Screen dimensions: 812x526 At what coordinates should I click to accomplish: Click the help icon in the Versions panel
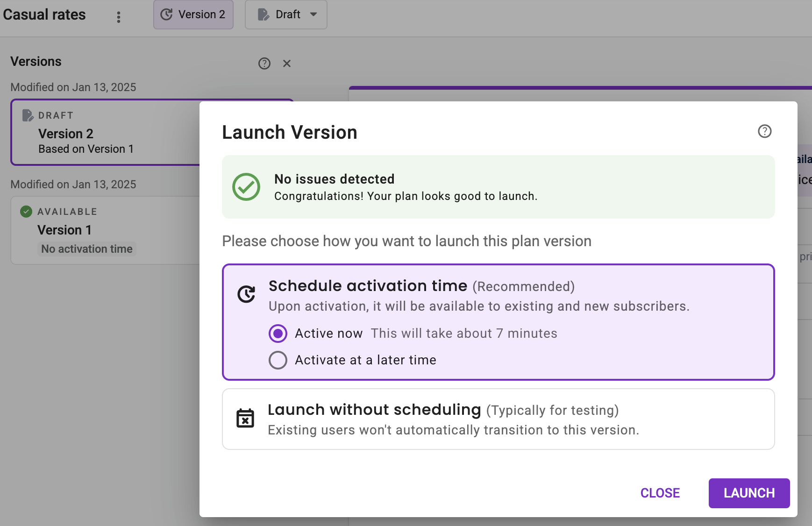(264, 63)
